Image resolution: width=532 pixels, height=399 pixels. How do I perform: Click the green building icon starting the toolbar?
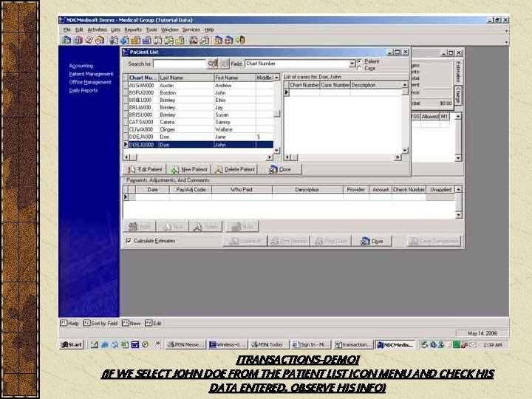(x=66, y=41)
